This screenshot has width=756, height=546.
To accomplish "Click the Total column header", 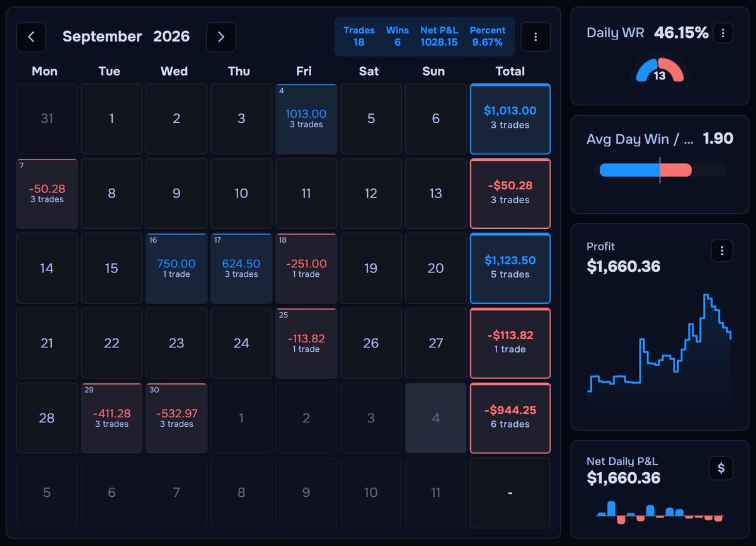I will pyautogui.click(x=510, y=71).
